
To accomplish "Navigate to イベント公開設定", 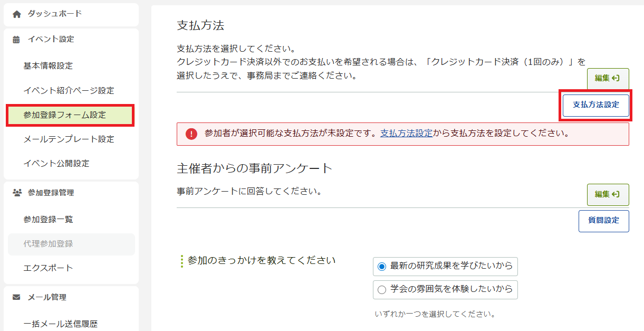I will point(56,163).
